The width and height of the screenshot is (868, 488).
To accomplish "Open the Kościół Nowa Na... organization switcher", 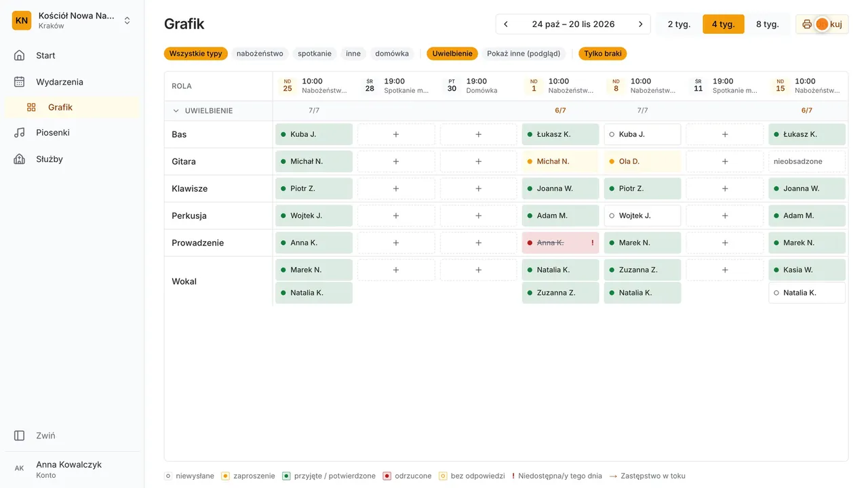I will coord(72,20).
